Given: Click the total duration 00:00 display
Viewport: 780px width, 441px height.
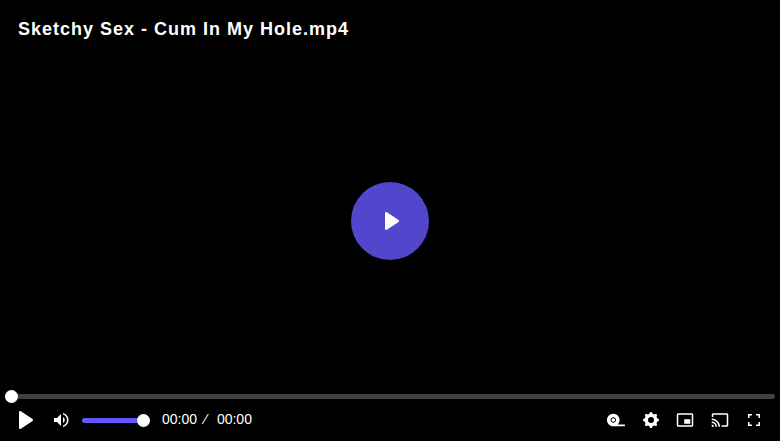Looking at the screenshot, I should pyautogui.click(x=234, y=420).
